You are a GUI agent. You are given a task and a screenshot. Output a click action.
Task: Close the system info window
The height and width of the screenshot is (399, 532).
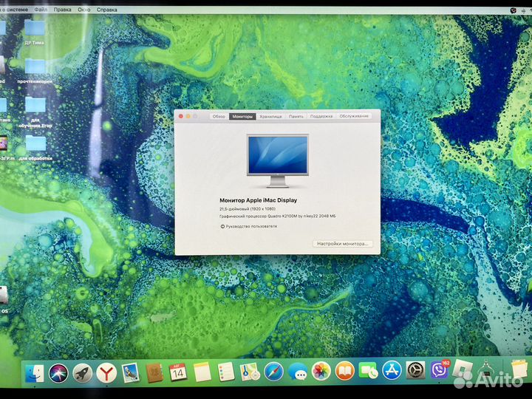click(181, 117)
